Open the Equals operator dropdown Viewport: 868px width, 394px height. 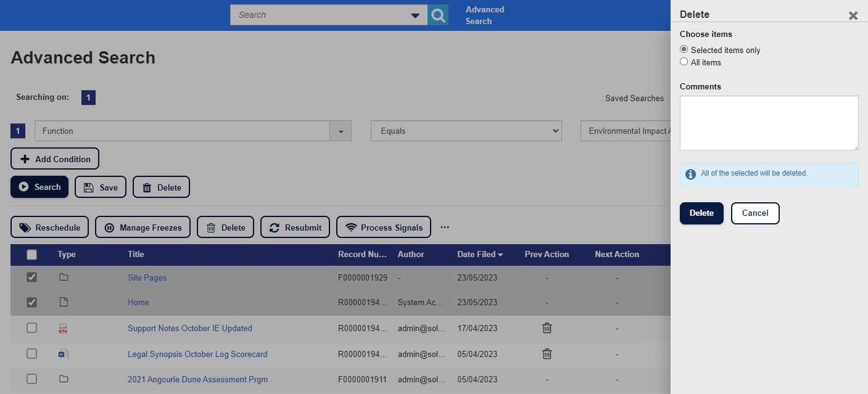click(x=466, y=131)
